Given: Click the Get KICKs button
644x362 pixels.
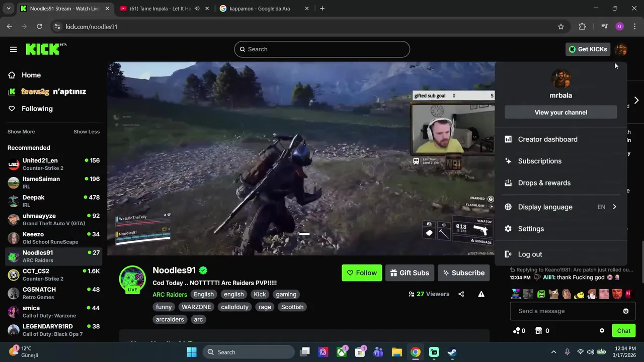Looking at the screenshot, I should click(588, 49).
